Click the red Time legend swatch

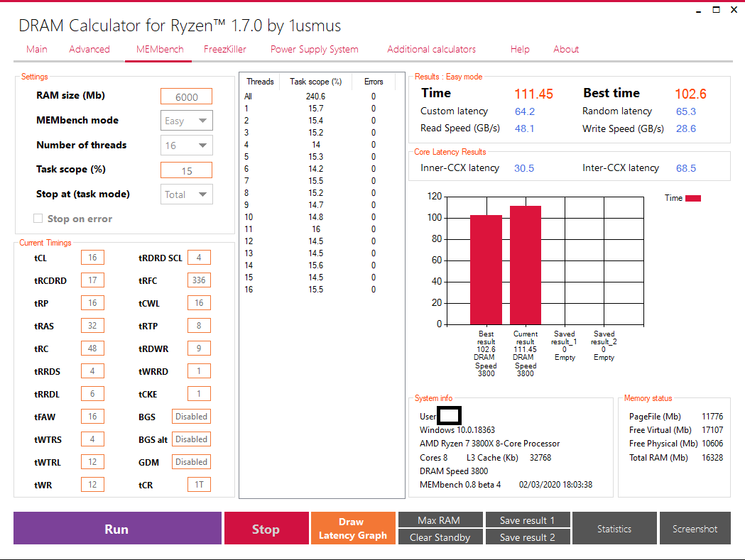[693, 198]
